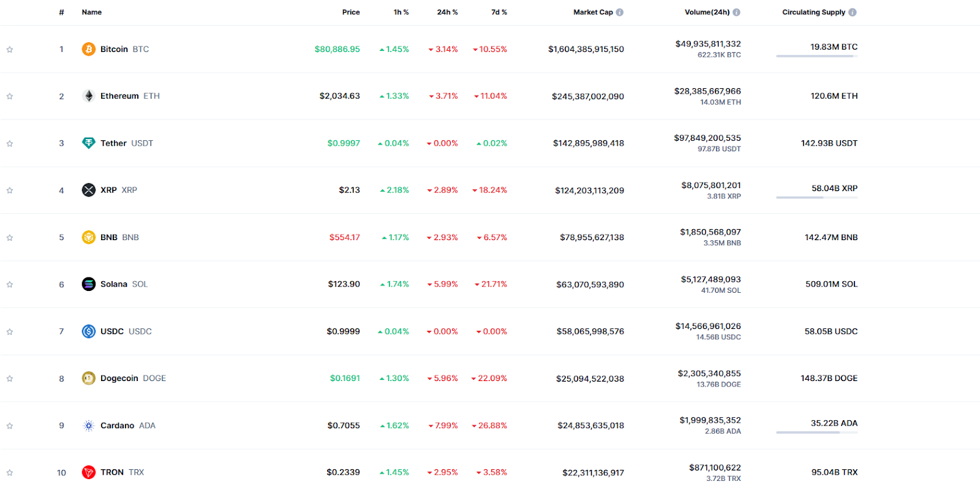The height and width of the screenshot is (495, 980).
Task: Click the Circulating Supply info icon
Action: 853,12
